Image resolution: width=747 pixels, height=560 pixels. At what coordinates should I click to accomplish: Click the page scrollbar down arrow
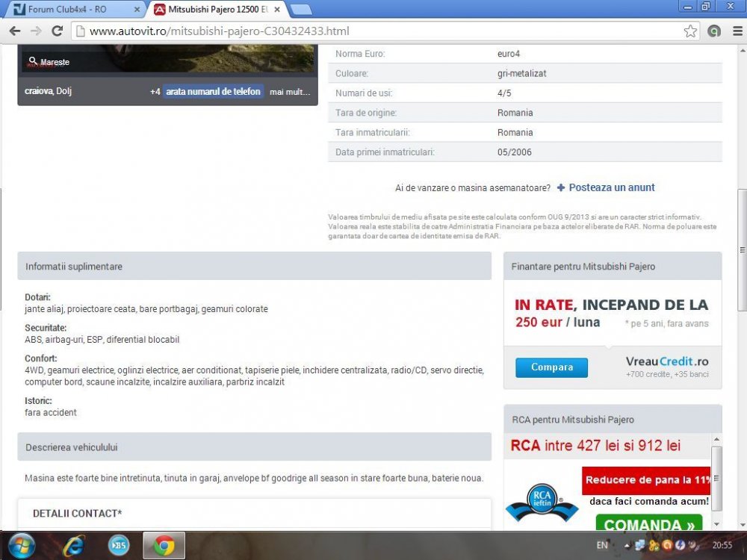pyautogui.click(x=742, y=525)
